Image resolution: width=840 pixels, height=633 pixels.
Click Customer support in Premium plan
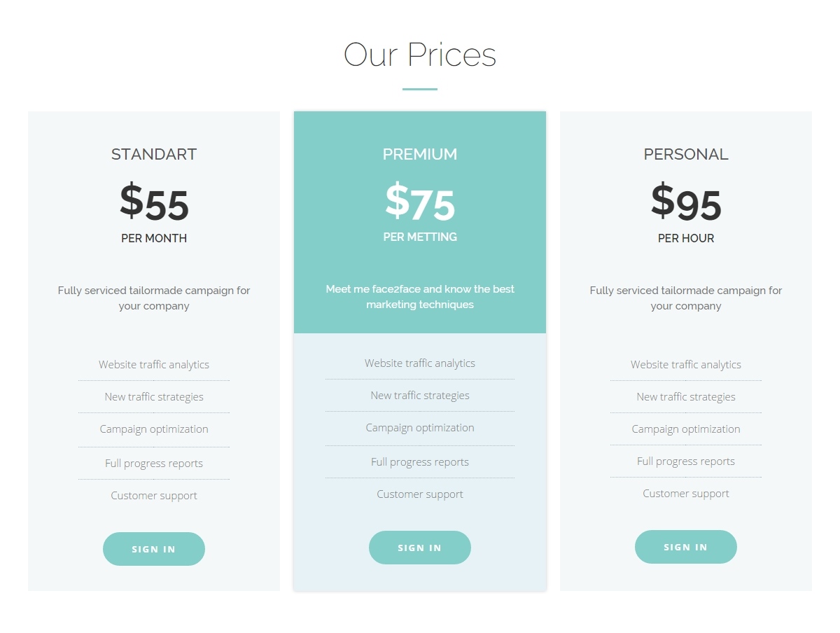[x=420, y=494]
